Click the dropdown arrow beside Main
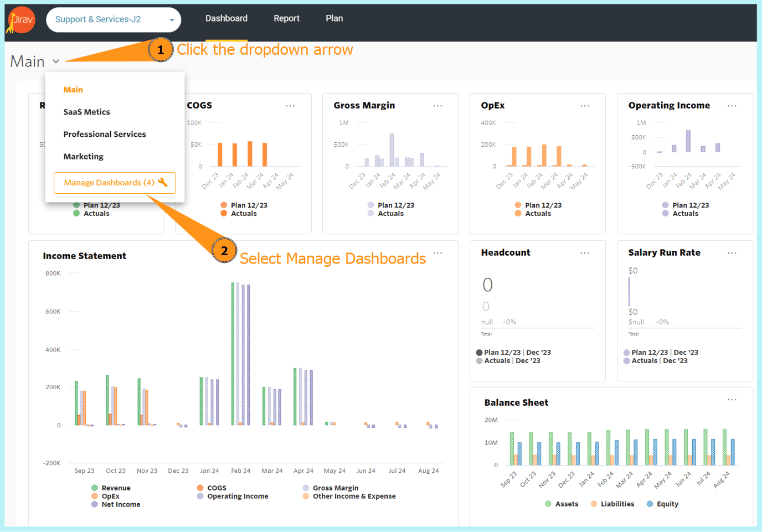The image size is (762, 532). [56, 61]
